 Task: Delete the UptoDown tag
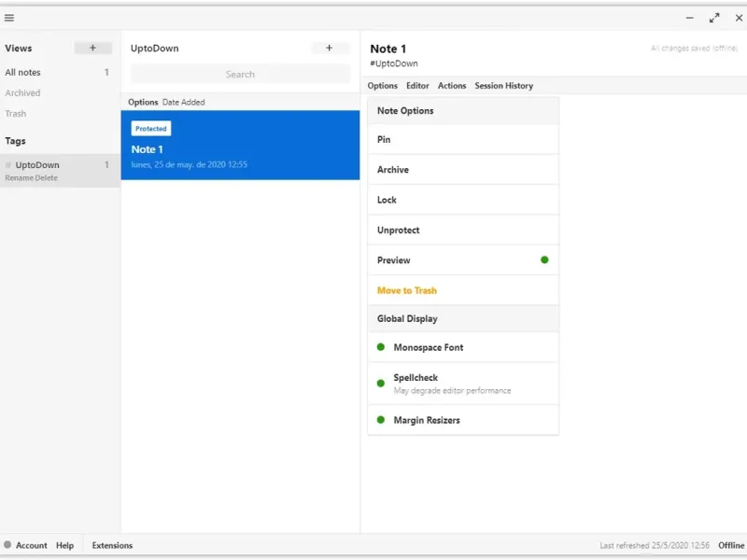pos(46,178)
